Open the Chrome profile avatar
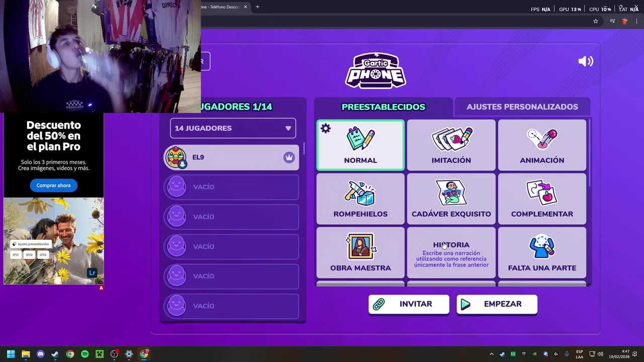The width and height of the screenshot is (644, 362). [x=624, y=21]
